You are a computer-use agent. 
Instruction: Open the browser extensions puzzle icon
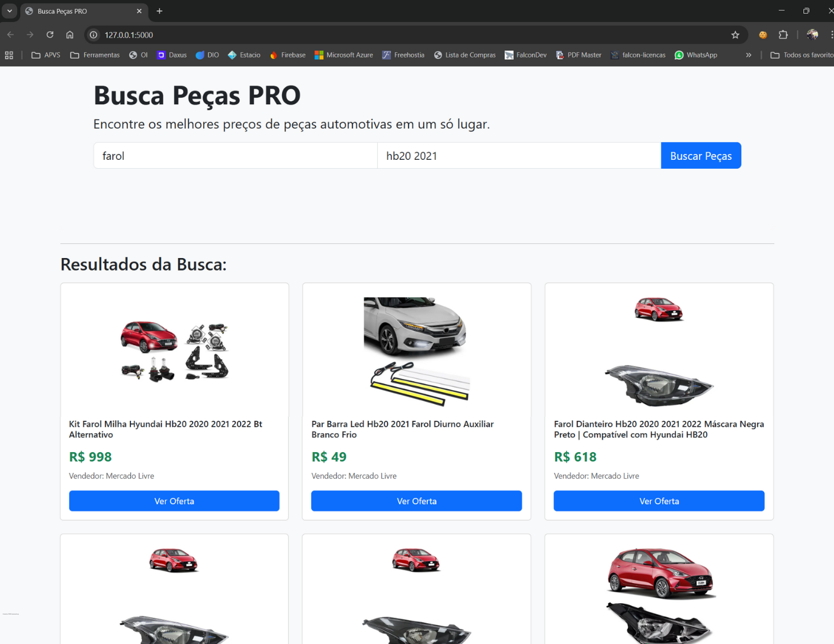click(783, 35)
